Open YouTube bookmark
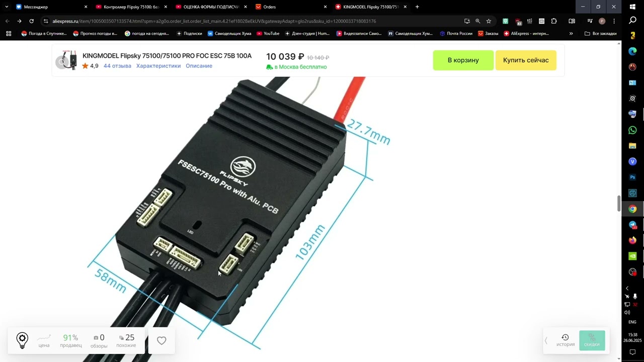Image resolution: width=644 pixels, height=362 pixels. pyautogui.click(x=268, y=34)
